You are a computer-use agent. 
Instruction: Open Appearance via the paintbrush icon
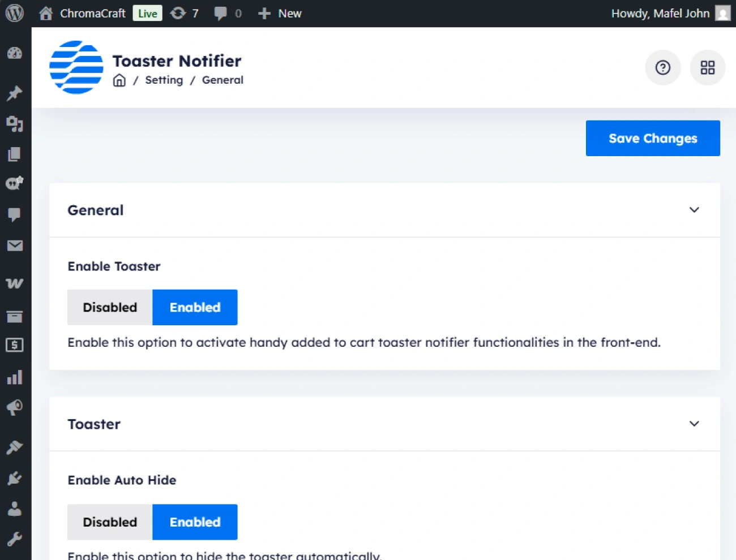[15, 447]
